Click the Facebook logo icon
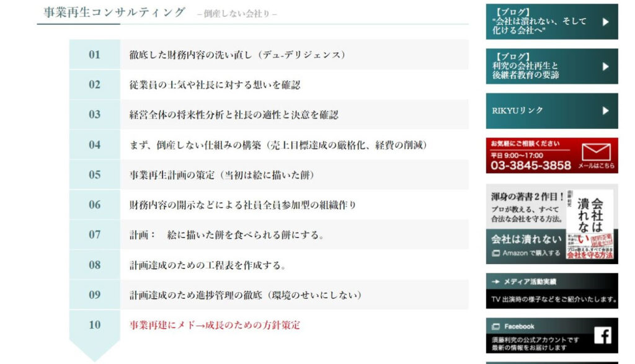 pos(602,335)
